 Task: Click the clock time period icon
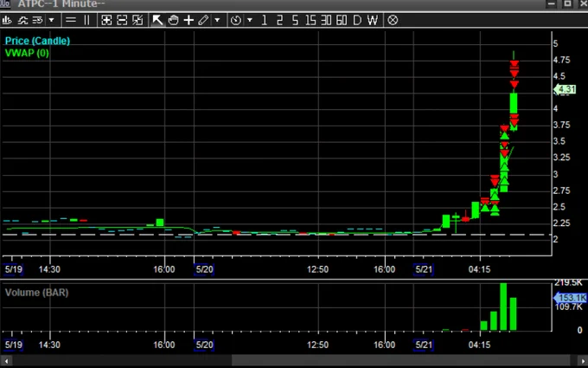coord(236,20)
